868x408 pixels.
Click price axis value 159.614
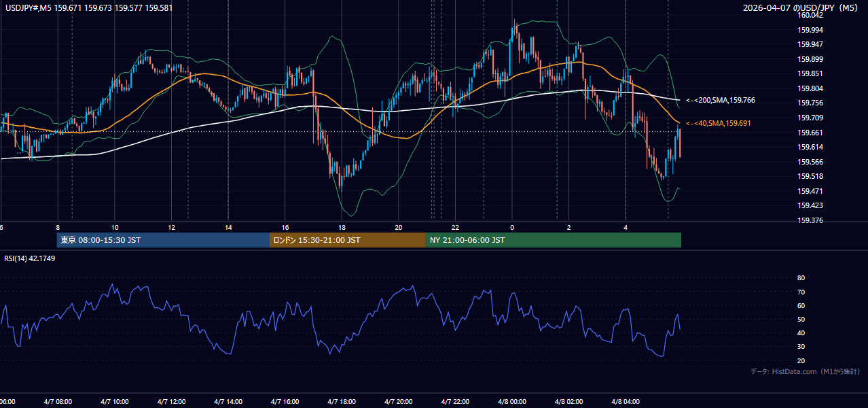811,147
